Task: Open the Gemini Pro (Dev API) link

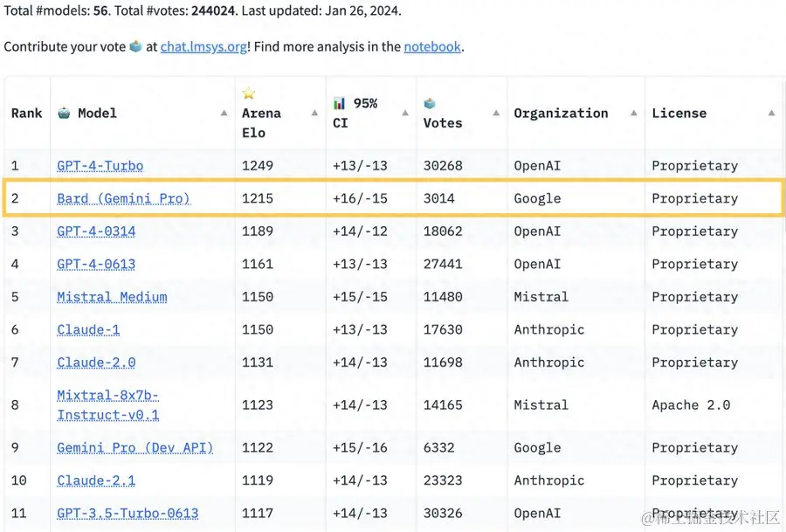Action: [x=134, y=448]
